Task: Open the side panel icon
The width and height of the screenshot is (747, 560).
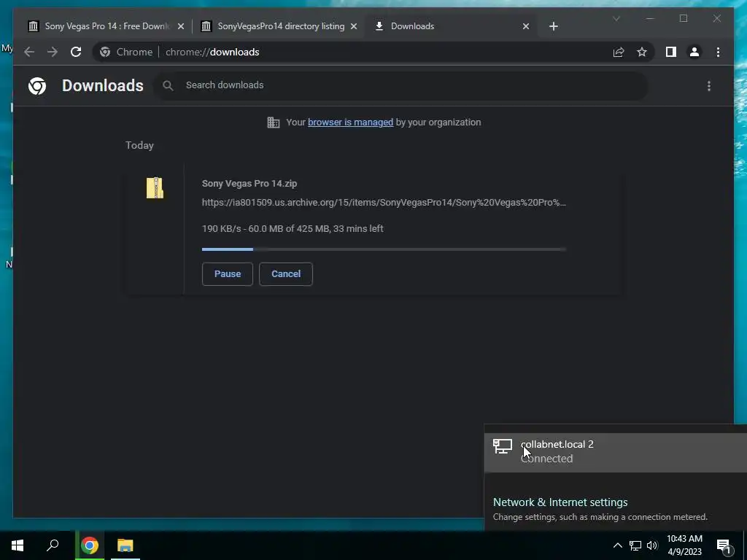Action: click(x=671, y=52)
